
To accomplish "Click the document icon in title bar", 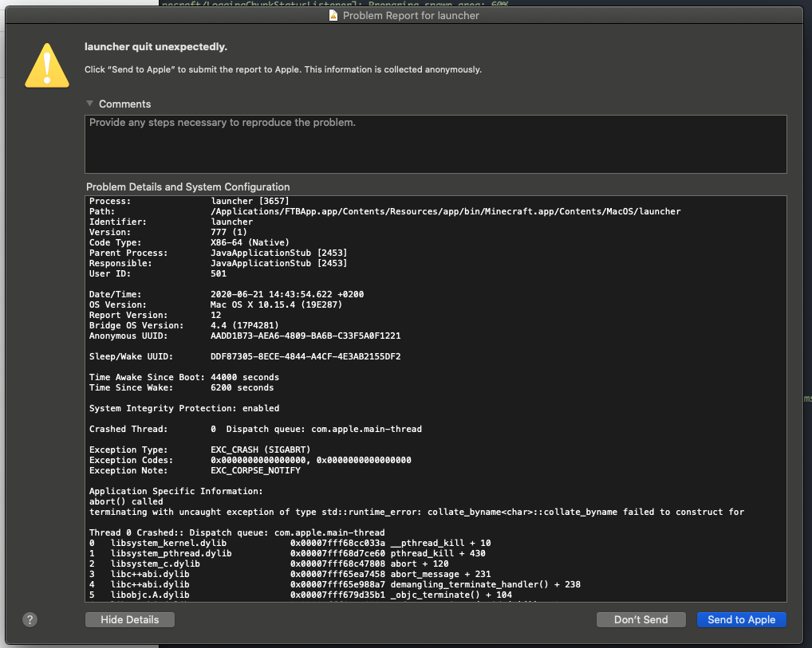I will 333,15.
